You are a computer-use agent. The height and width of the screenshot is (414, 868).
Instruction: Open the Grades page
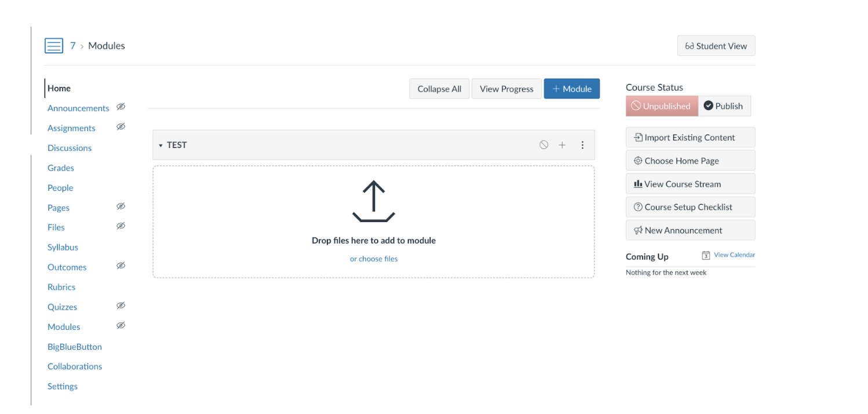(x=61, y=168)
